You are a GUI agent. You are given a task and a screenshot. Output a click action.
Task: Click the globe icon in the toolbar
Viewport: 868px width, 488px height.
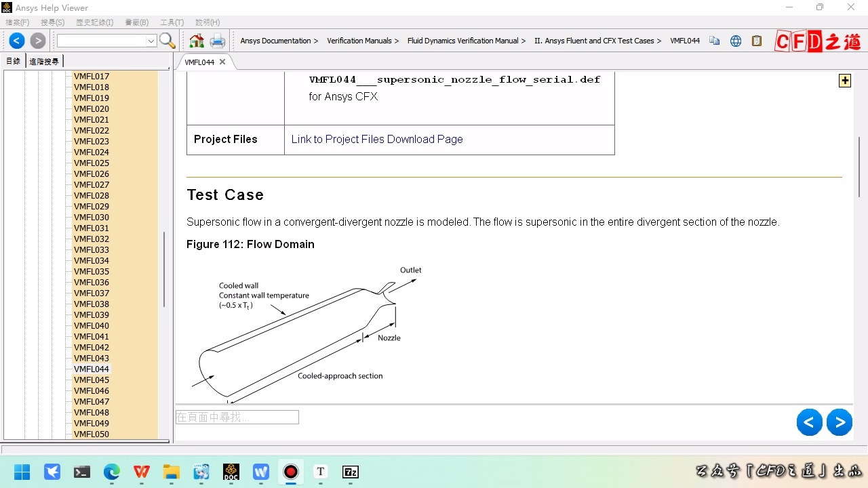(736, 41)
